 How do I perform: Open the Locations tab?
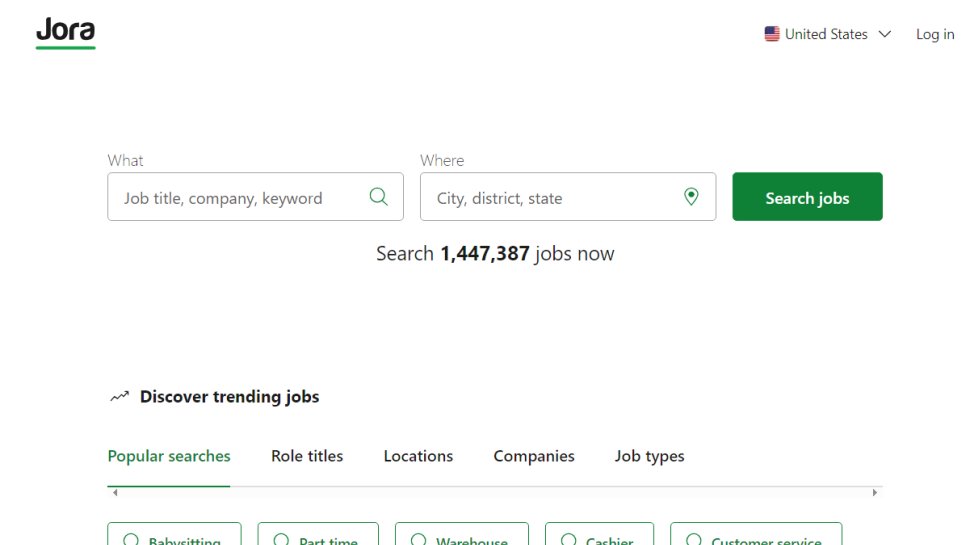pyautogui.click(x=418, y=456)
